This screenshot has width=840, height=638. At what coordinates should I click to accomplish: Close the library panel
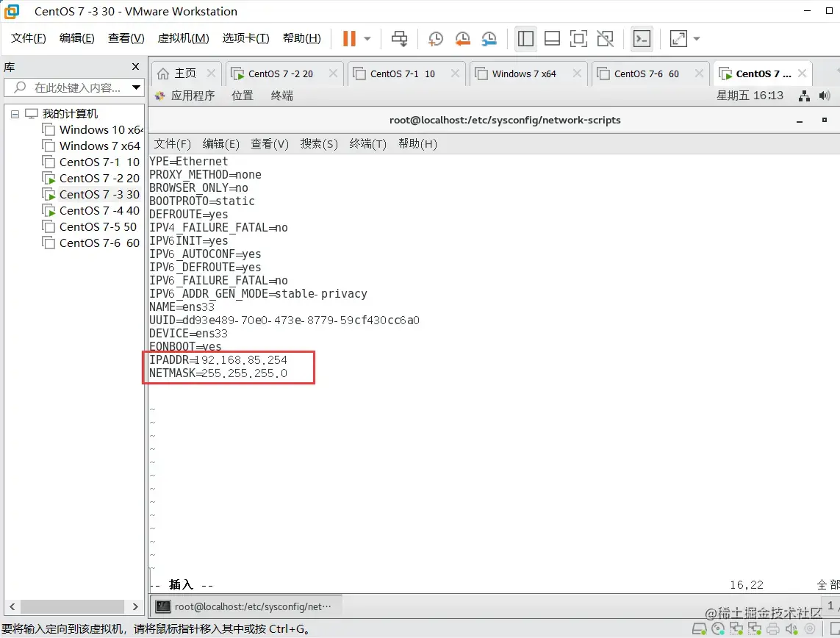click(x=135, y=66)
